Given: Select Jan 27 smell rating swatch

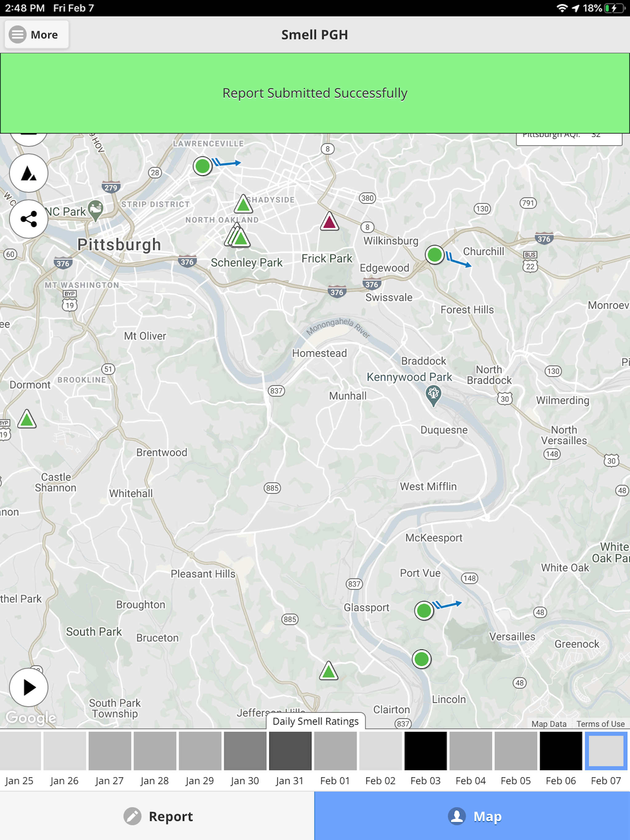Looking at the screenshot, I should [x=110, y=751].
